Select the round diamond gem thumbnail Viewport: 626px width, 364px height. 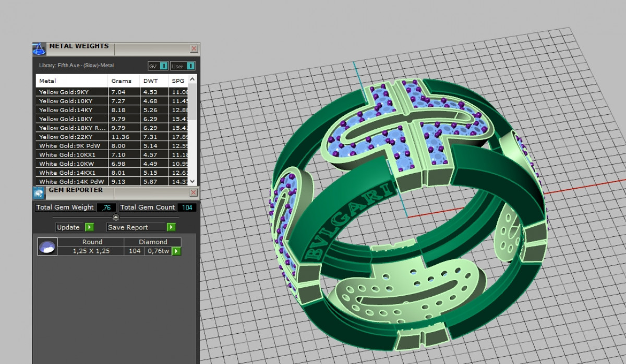coord(47,247)
